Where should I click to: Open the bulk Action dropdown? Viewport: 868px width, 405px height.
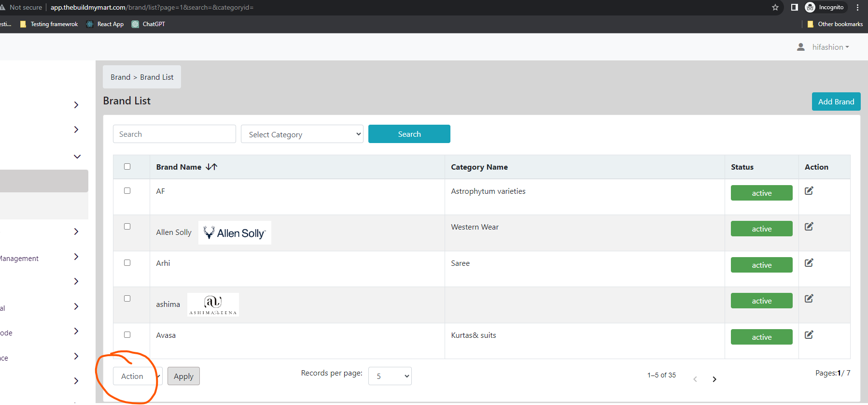[138, 376]
